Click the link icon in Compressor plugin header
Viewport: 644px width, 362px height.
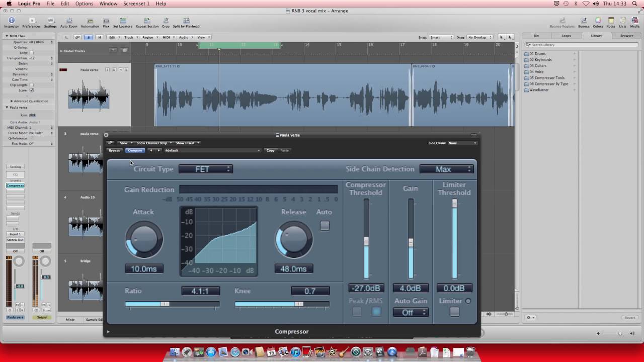(x=110, y=143)
